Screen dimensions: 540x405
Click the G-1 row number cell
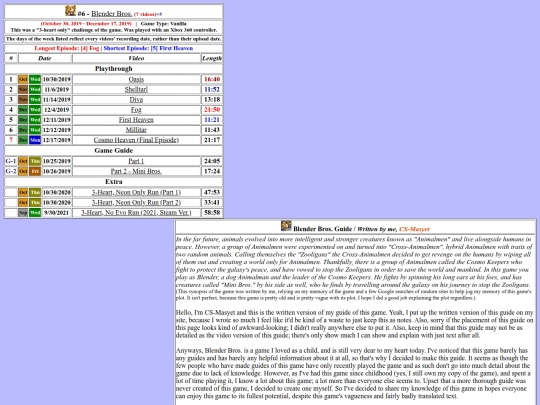[x=11, y=161]
